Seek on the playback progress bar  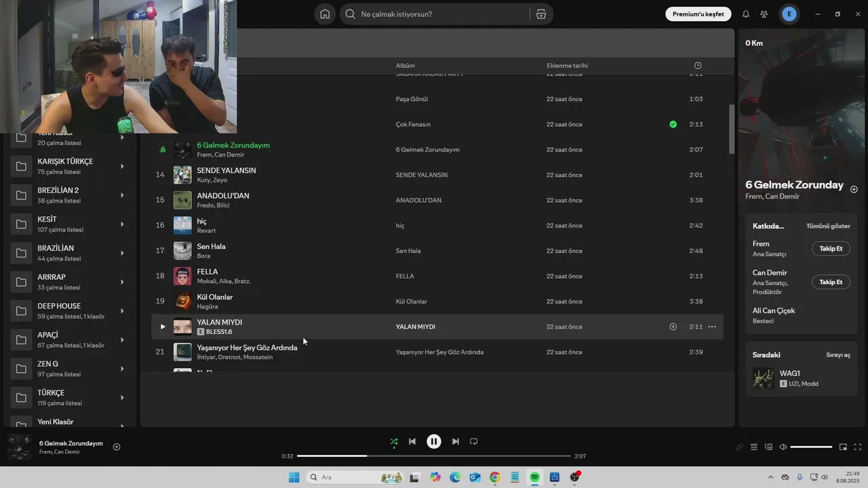(434, 456)
